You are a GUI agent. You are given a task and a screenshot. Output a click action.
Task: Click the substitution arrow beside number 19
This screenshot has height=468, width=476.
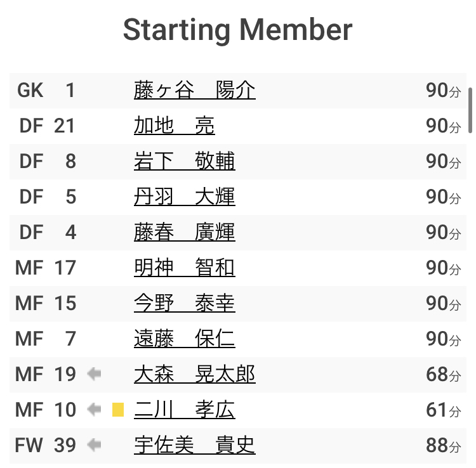pyautogui.click(x=94, y=374)
